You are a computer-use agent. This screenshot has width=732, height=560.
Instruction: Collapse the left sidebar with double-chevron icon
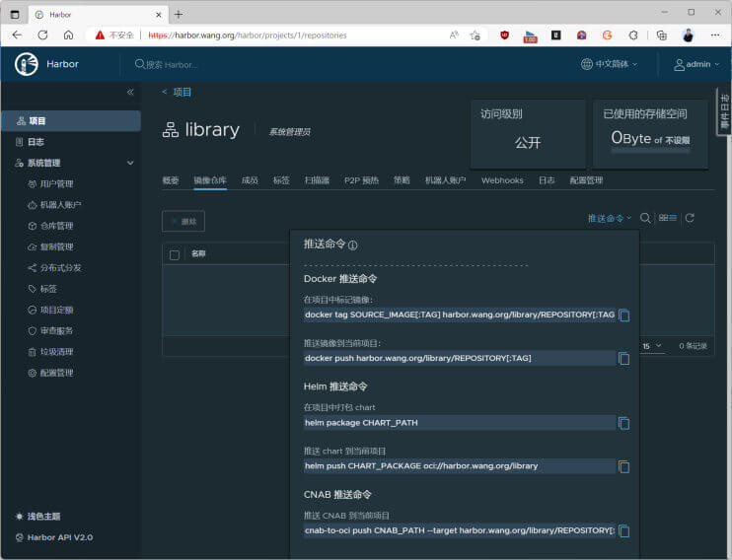coord(130,92)
